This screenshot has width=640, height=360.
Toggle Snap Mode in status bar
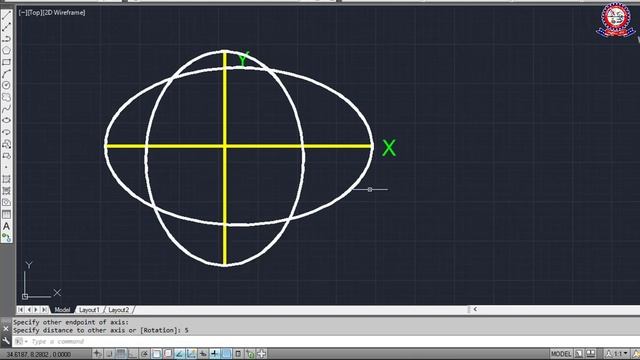[109, 353]
